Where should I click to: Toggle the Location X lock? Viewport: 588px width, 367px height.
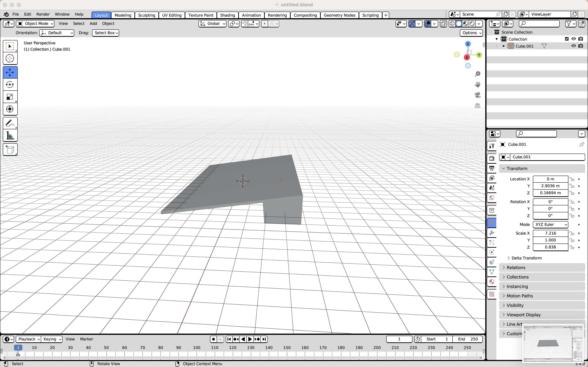tap(572, 179)
